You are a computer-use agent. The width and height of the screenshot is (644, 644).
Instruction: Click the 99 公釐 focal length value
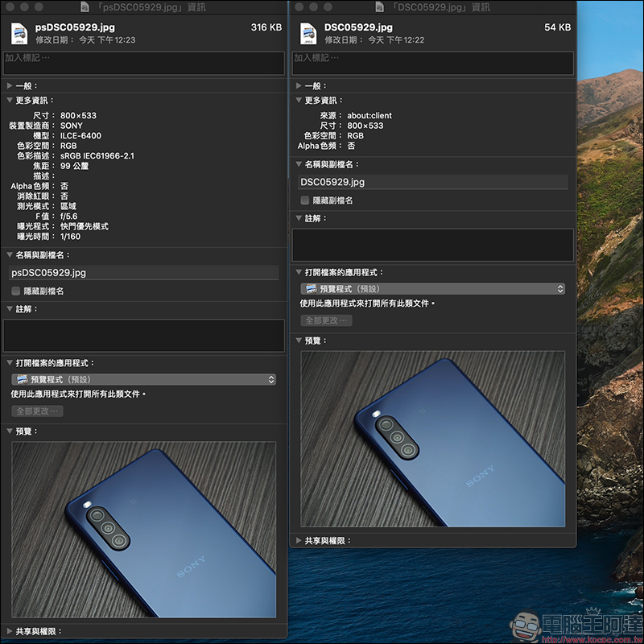74,166
